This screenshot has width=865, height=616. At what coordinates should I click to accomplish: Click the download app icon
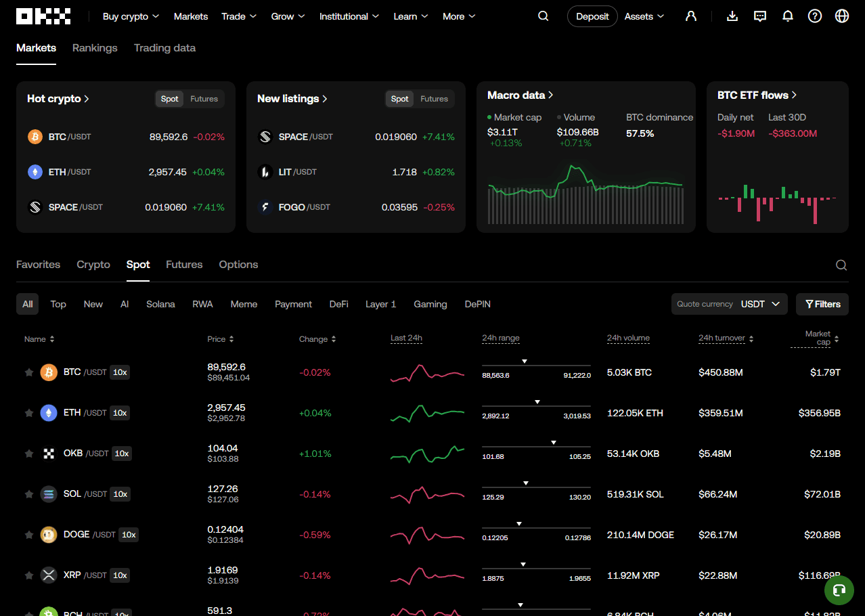point(732,16)
